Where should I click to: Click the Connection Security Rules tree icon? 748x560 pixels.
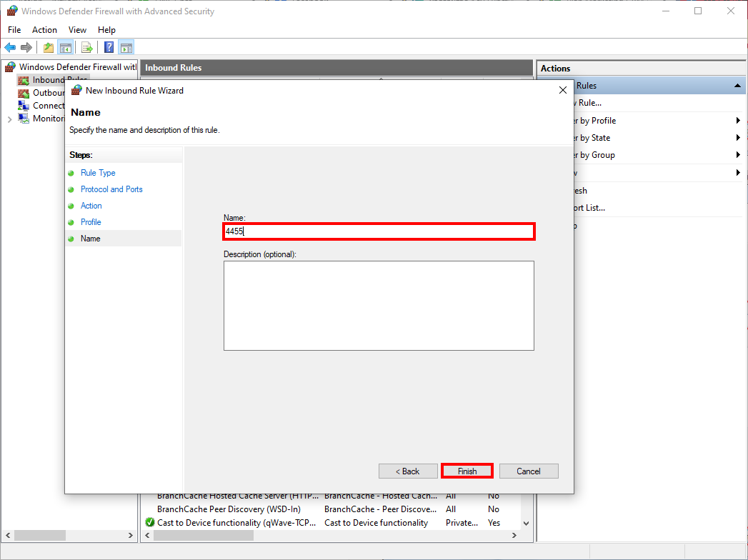[x=24, y=106]
